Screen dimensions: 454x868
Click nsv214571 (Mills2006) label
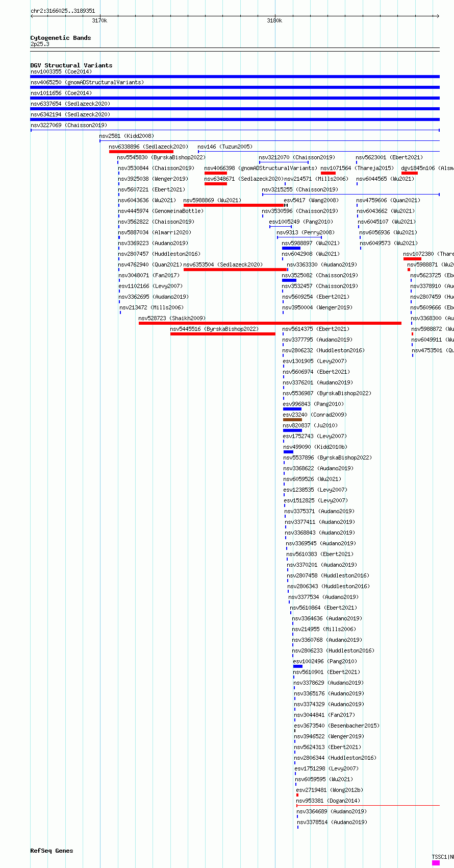pyautogui.click(x=316, y=179)
